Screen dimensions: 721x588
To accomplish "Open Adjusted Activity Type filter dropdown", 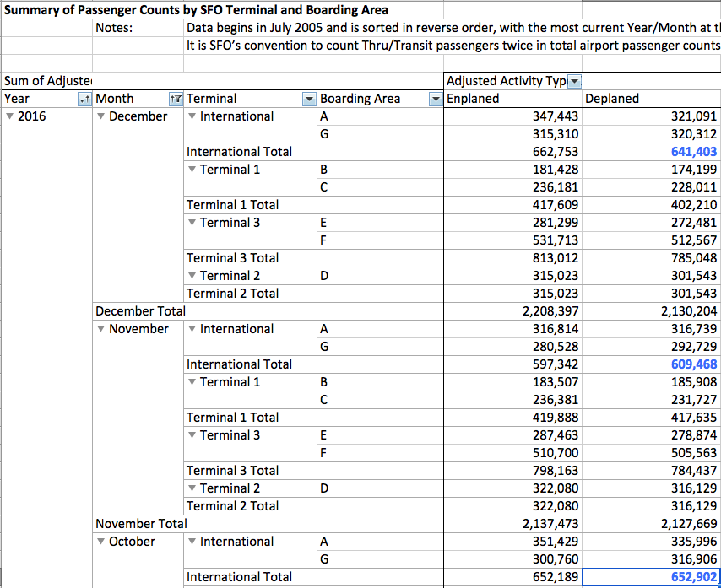I will (x=575, y=81).
